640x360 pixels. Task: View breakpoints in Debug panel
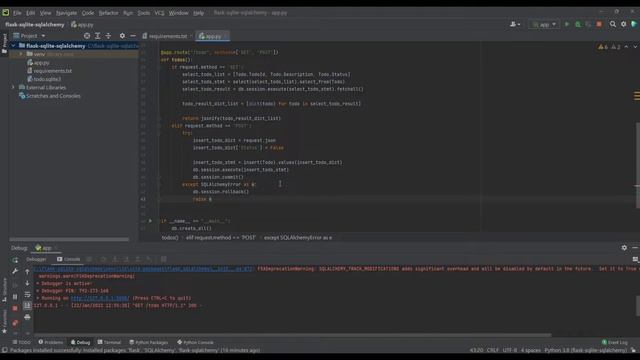(x=15, y=323)
